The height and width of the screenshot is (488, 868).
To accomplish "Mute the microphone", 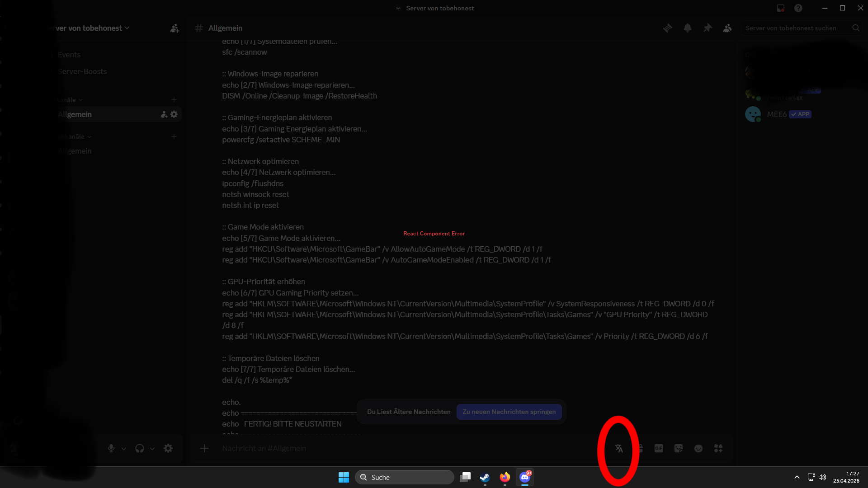I will (x=111, y=448).
